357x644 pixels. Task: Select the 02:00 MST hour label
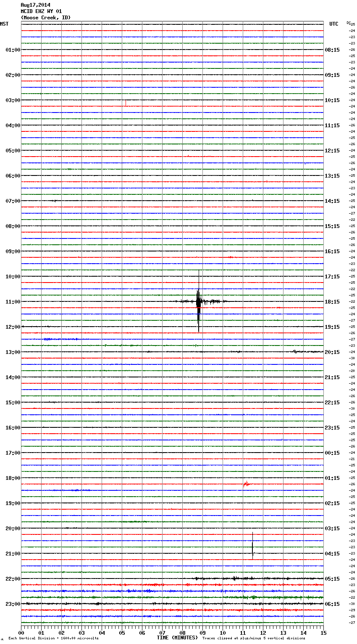click(x=13, y=75)
